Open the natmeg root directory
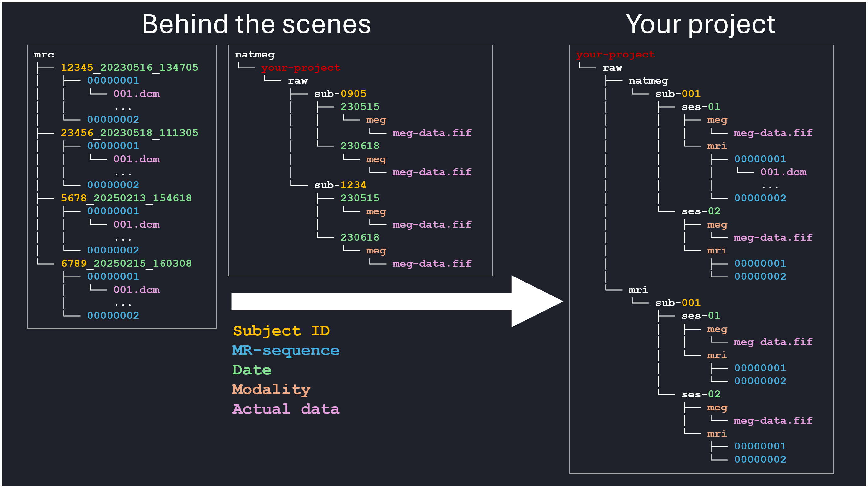The height and width of the screenshot is (488, 868). (x=255, y=54)
